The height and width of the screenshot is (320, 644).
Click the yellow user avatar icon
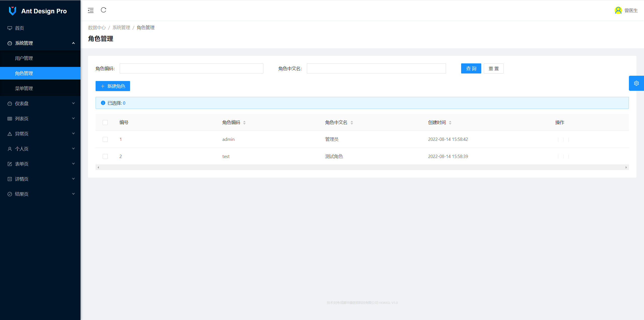[x=618, y=10]
